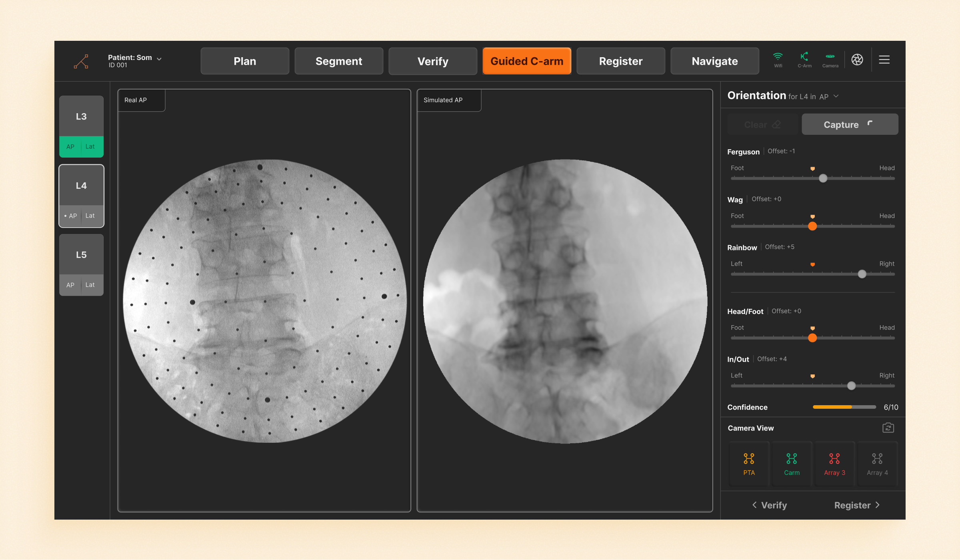960x560 pixels.
Task: Click the Clear button
Action: [x=762, y=124]
